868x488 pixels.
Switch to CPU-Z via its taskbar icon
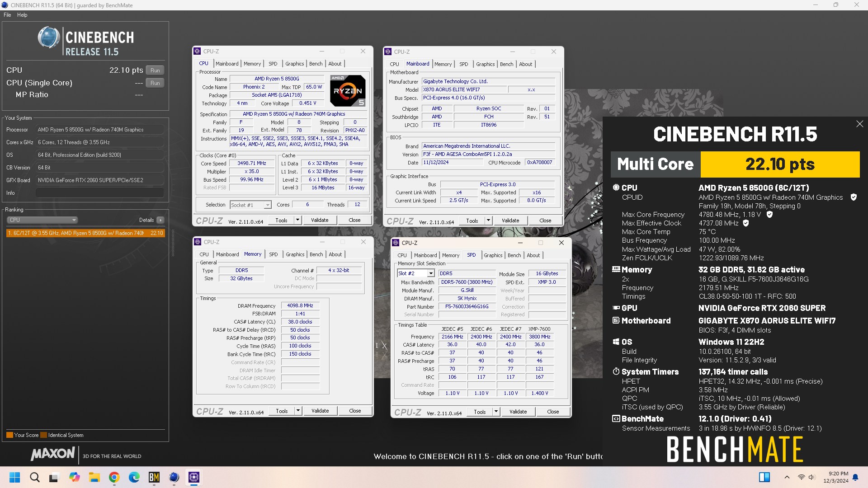coord(194,477)
